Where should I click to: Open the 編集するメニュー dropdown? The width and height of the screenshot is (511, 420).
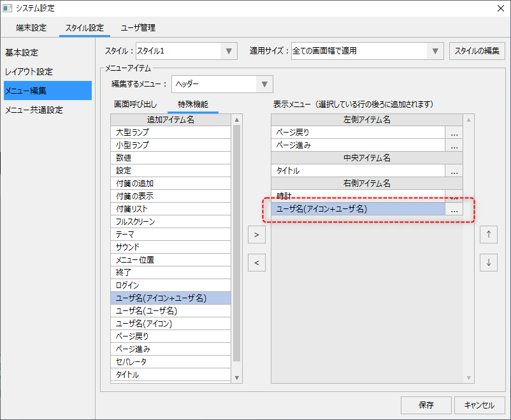pyautogui.click(x=264, y=84)
